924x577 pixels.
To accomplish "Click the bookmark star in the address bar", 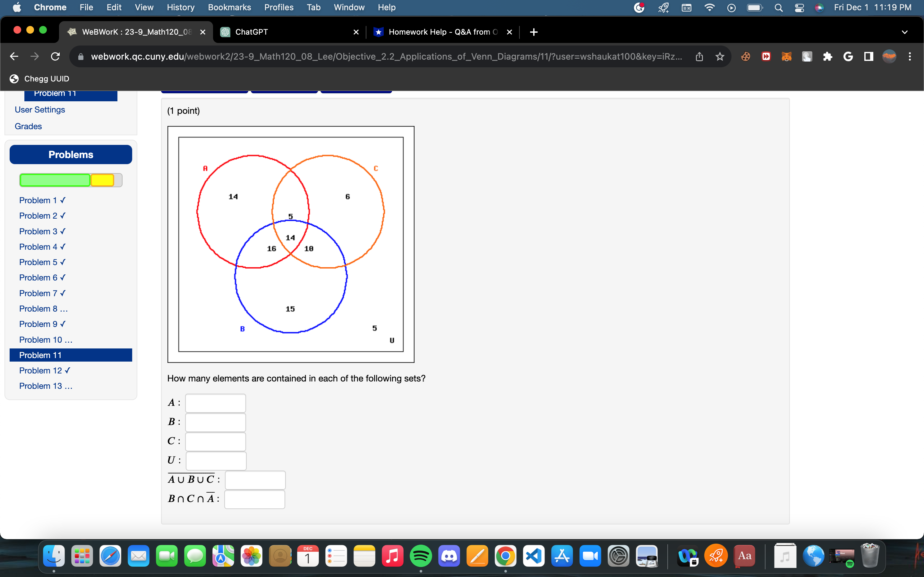I will pyautogui.click(x=719, y=56).
